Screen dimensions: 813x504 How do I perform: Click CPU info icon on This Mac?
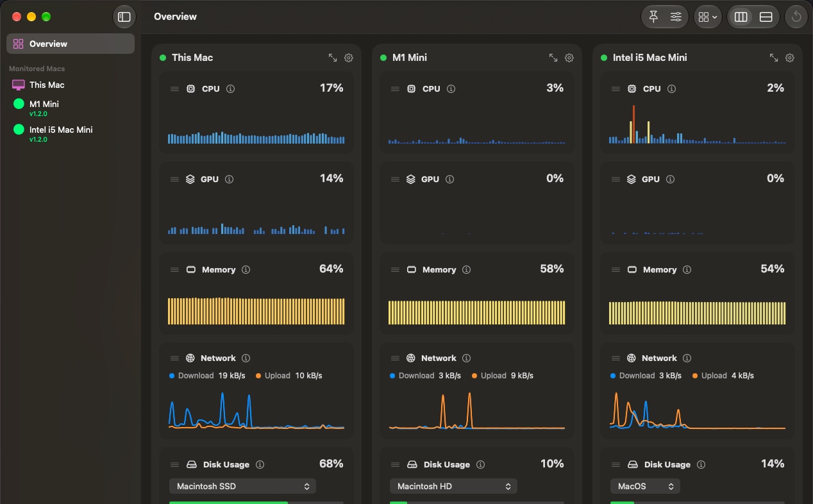(x=231, y=89)
